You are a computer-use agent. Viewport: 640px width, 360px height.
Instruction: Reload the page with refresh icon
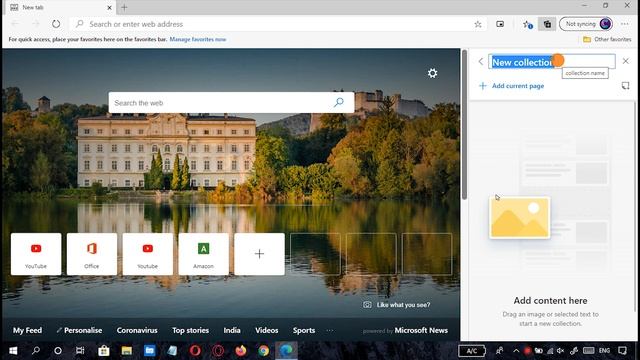coord(56,24)
